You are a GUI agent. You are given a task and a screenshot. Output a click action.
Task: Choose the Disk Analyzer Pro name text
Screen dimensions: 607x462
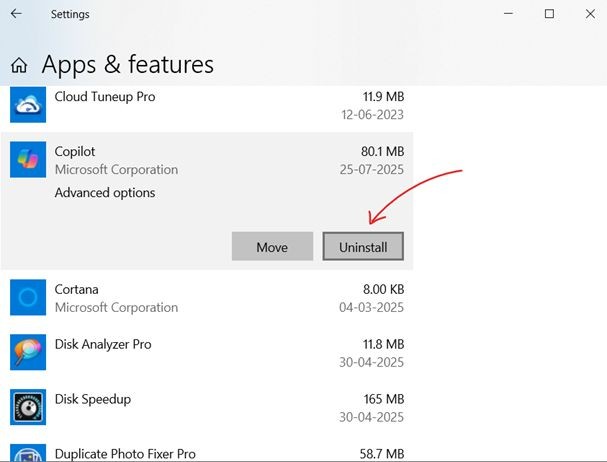tap(103, 344)
